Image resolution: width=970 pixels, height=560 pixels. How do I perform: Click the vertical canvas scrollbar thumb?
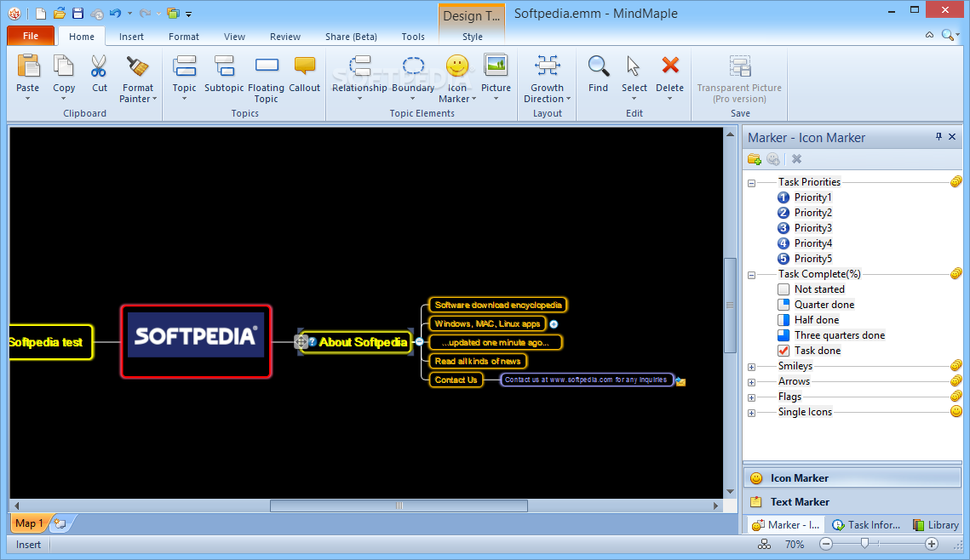click(x=730, y=306)
